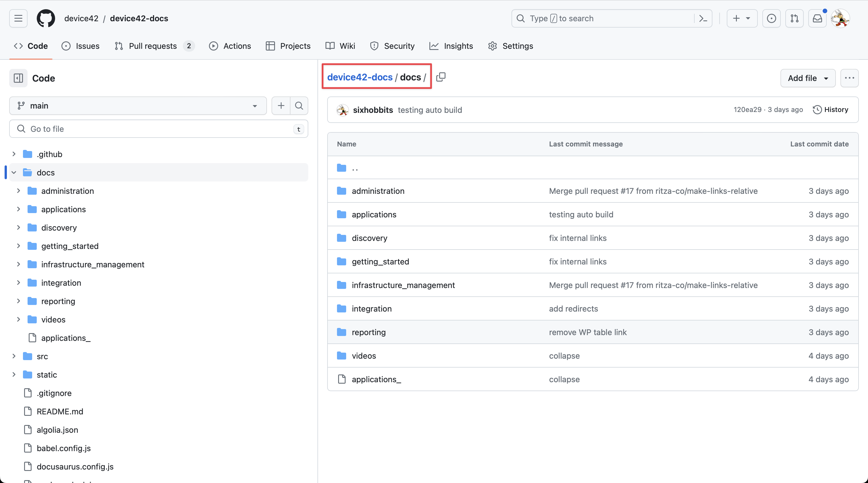
Task: Open the GitHub logo home icon
Action: click(46, 18)
